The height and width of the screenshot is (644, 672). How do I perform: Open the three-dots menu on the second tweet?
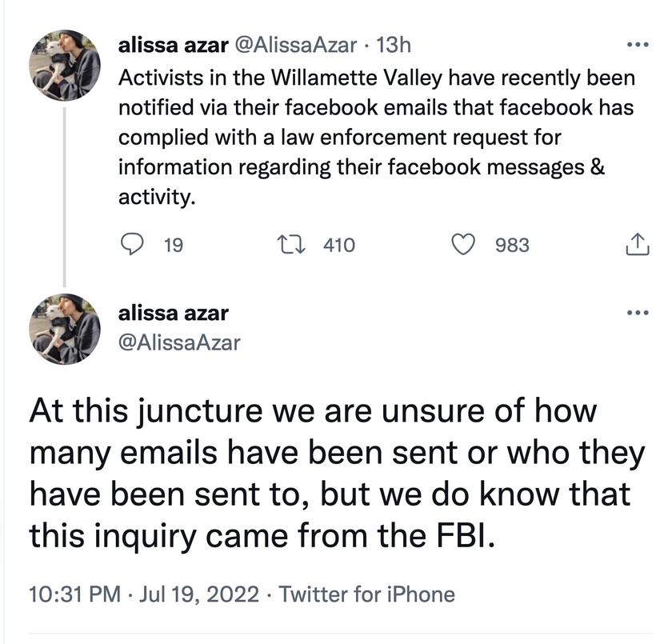(x=638, y=312)
